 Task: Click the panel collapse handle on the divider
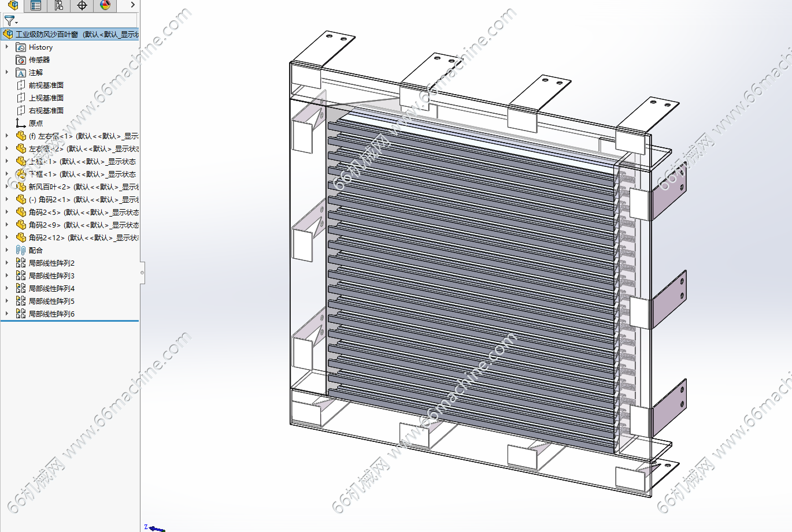[142, 273]
